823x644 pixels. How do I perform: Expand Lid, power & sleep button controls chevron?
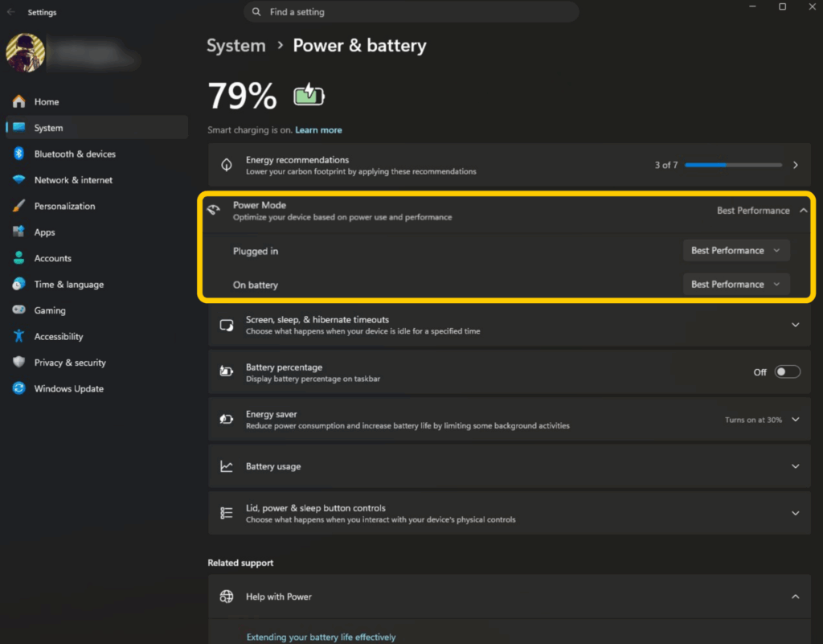click(x=795, y=513)
